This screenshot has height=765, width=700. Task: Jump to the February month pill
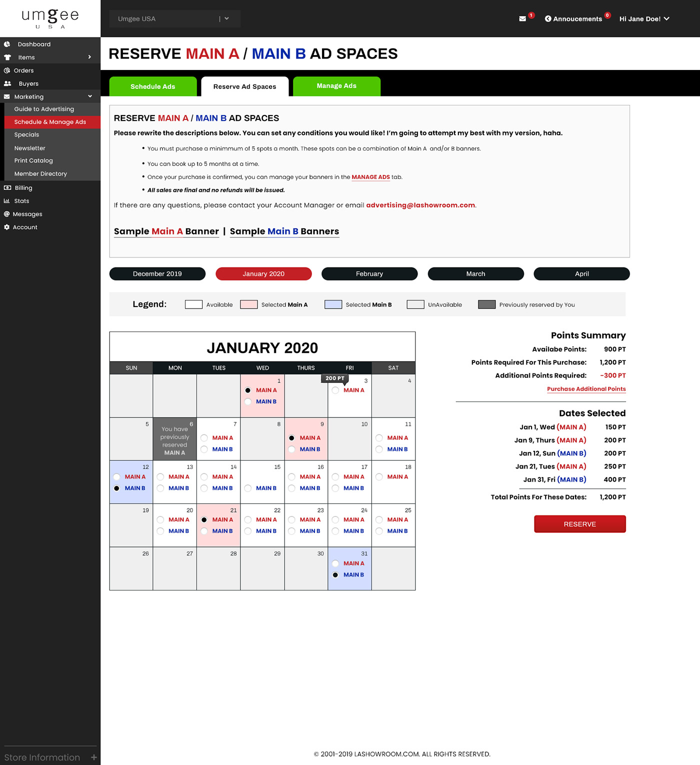click(x=369, y=274)
